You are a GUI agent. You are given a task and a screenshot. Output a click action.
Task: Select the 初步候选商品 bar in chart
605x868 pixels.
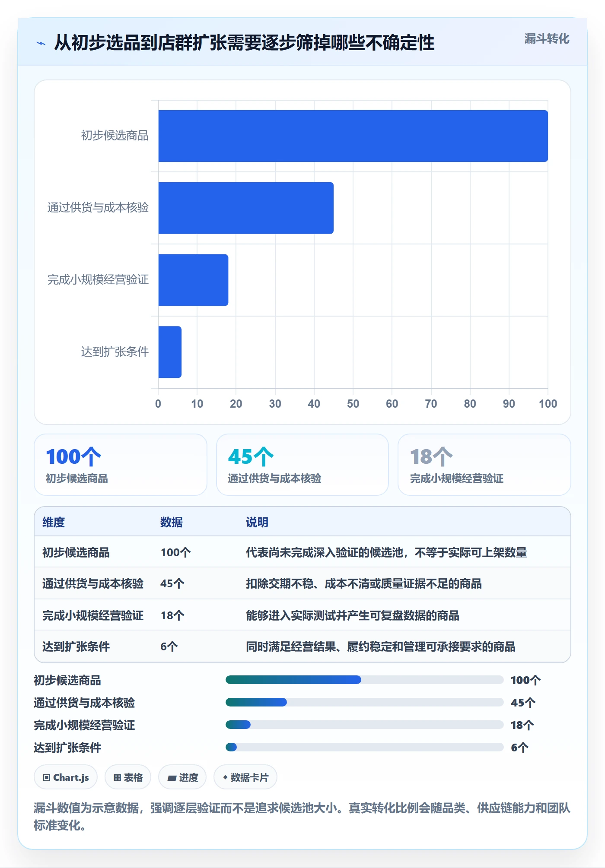(353, 136)
